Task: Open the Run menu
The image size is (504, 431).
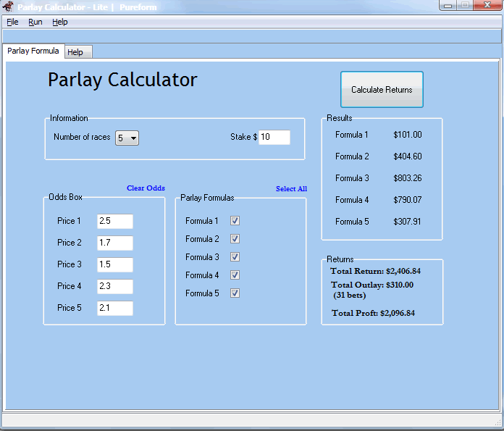Action: tap(35, 22)
